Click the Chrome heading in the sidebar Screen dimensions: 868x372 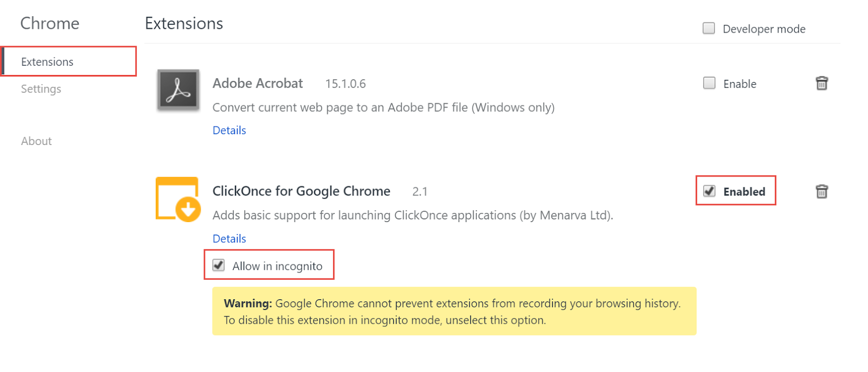coord(50,23)
